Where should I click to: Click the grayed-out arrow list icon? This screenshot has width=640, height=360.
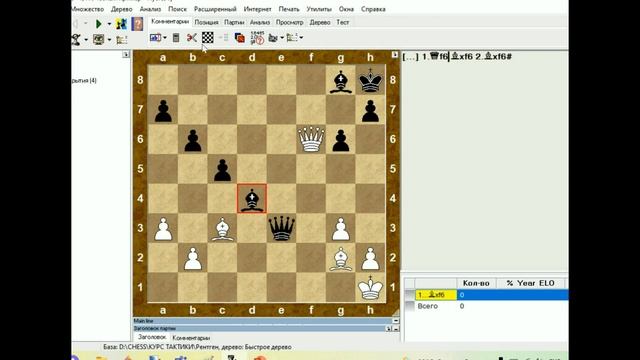pyautogui.click(x=223, y=38)
